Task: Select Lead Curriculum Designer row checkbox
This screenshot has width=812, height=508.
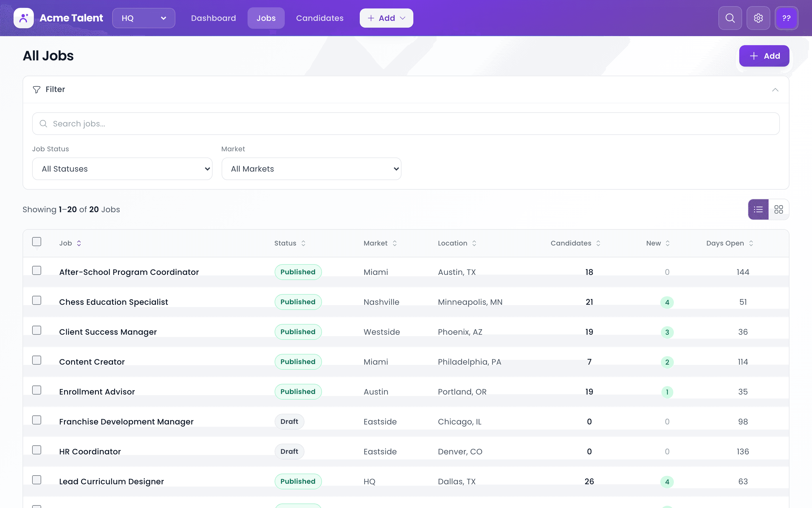Action: [x=37, y=479]
